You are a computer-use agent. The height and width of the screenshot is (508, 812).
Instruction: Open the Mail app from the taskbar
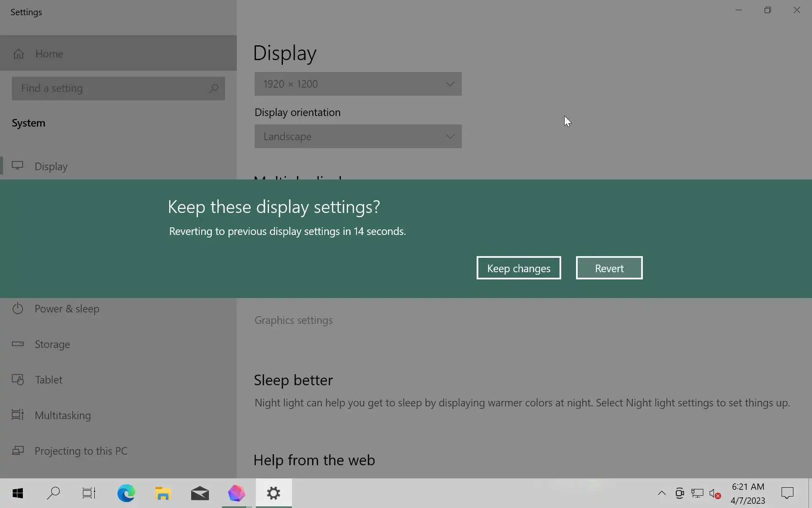[200, 493]
